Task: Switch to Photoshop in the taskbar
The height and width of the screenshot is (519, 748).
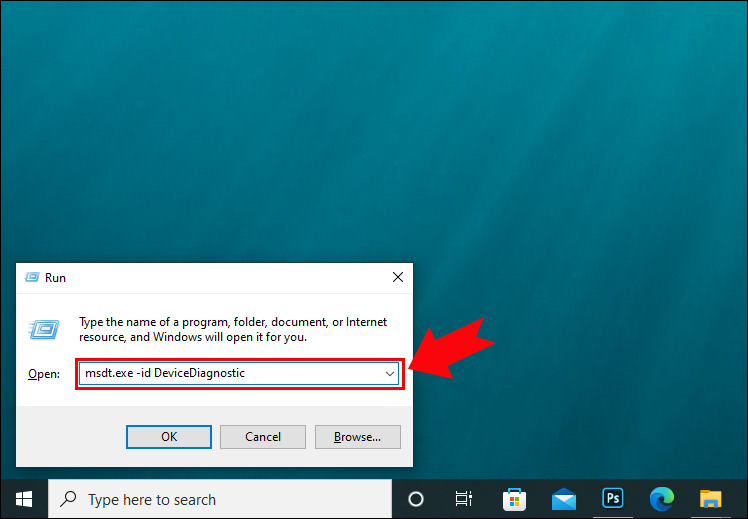Action: click(613, 498)
